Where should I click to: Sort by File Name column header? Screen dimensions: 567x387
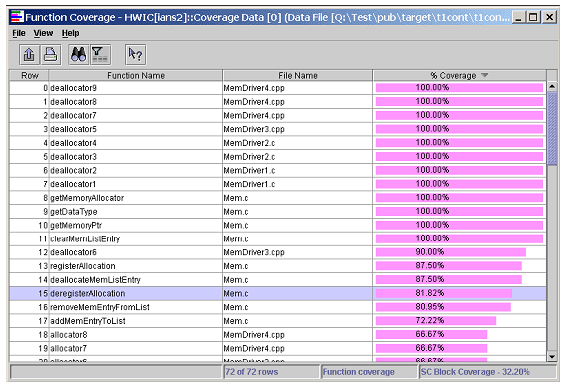[298, 76]
